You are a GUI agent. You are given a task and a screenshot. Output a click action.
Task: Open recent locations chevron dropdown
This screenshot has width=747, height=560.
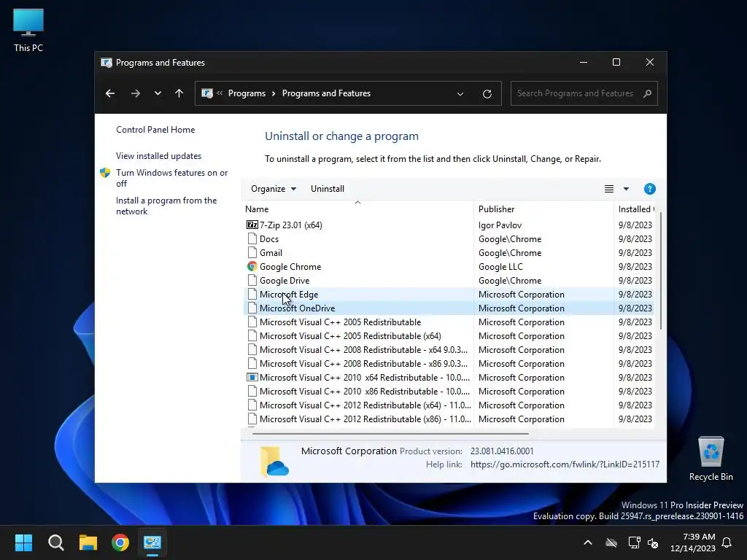pyautogui.click(x=158, y=93)
